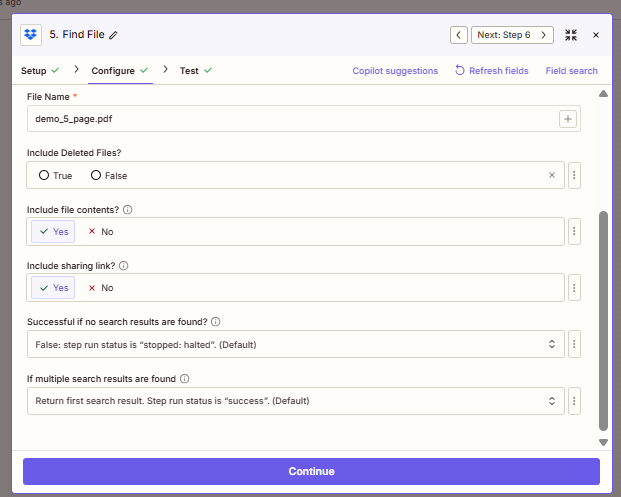The height and width of the screenshot is (497, 621).
Task: Click the Continue button
Action: coord(311,471)
